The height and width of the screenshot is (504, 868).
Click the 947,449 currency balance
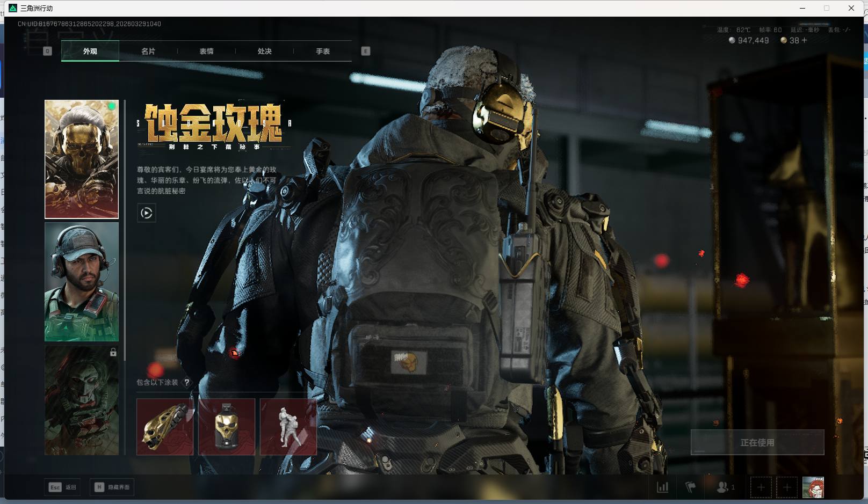coord(753,40)
